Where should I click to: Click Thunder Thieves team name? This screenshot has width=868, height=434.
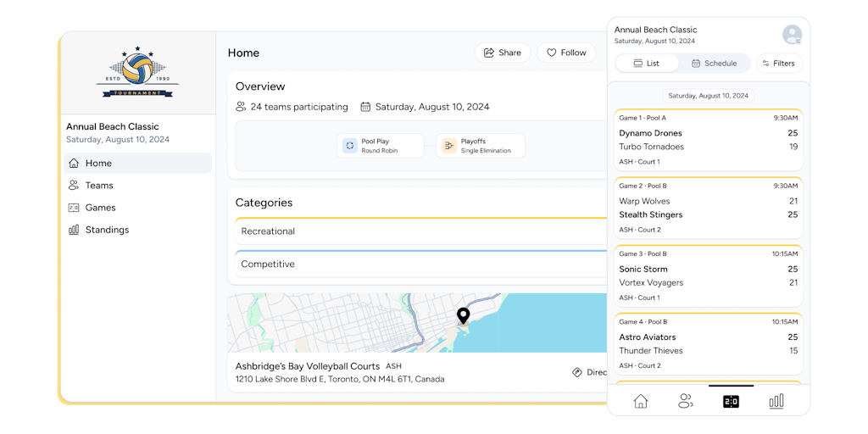click(651, 350)
